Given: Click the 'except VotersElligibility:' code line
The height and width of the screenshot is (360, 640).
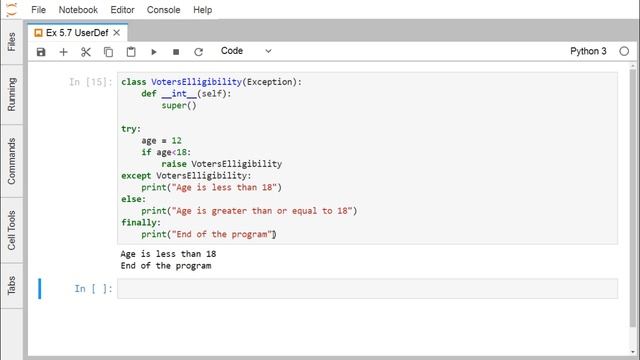Looking at the screenshot, I should (186, 176).
